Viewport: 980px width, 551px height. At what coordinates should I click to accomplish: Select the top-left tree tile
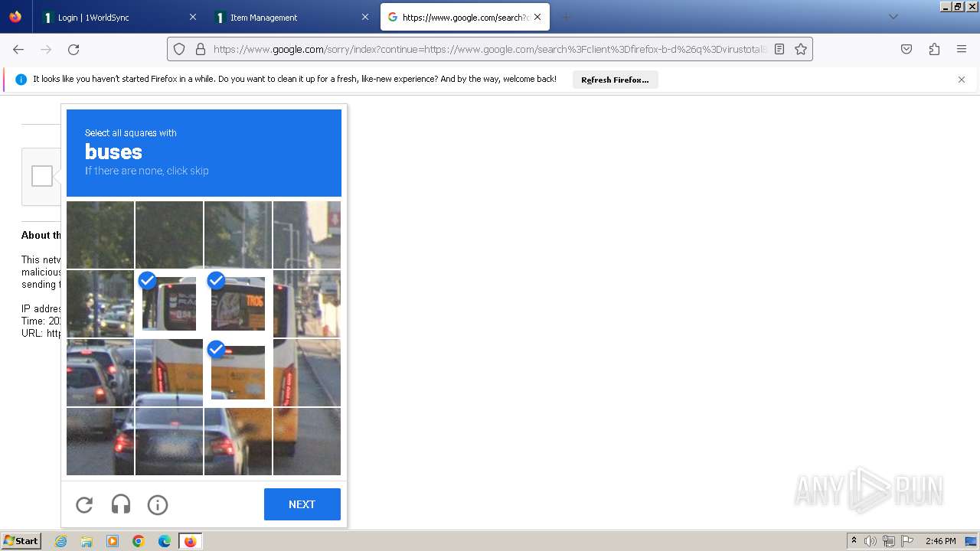click(x=100, y=235)
